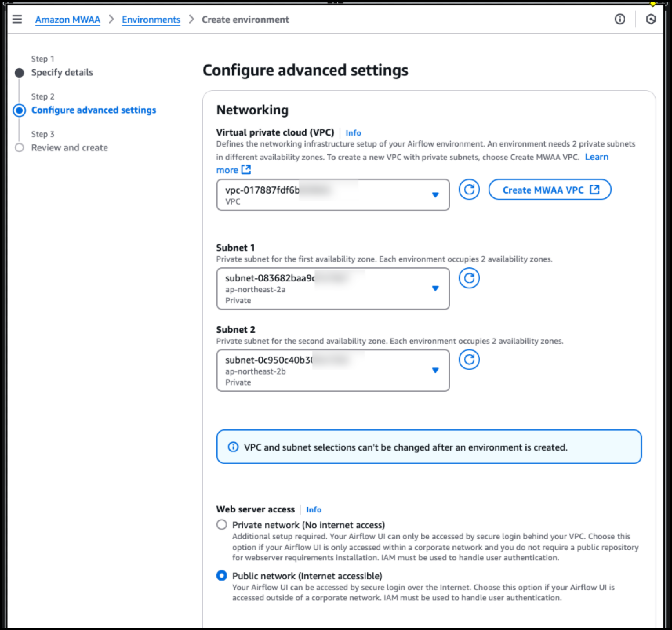The width and height of the screenshot is (672, 630).
Task: Jump to Step 3 Review and create
Action: (x=69, y=148)
